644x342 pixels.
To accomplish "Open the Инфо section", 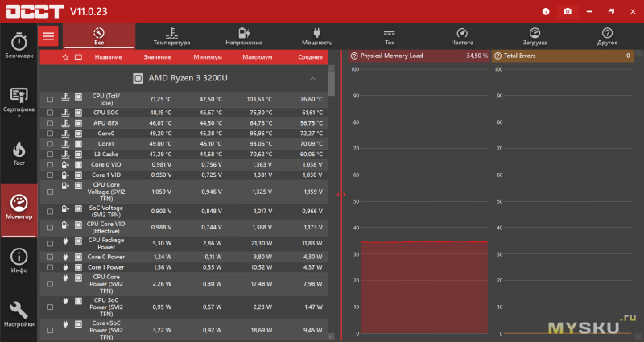I will pyautogui.click(x=19, y=261).
